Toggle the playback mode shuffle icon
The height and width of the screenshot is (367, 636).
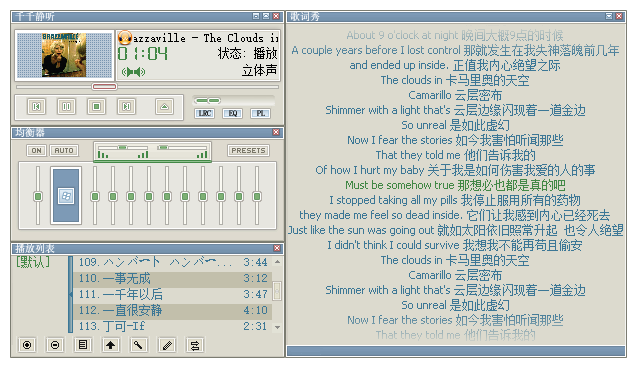195,345
